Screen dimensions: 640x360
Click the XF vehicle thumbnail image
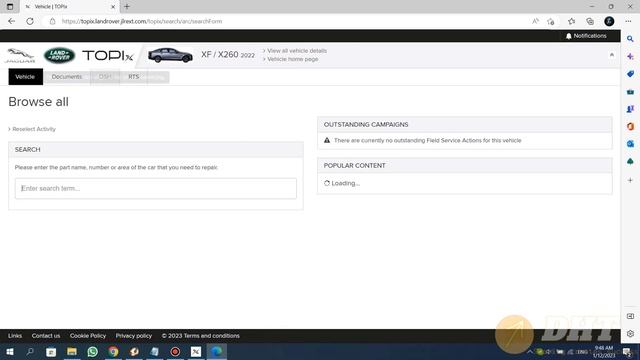coord(170,55)
